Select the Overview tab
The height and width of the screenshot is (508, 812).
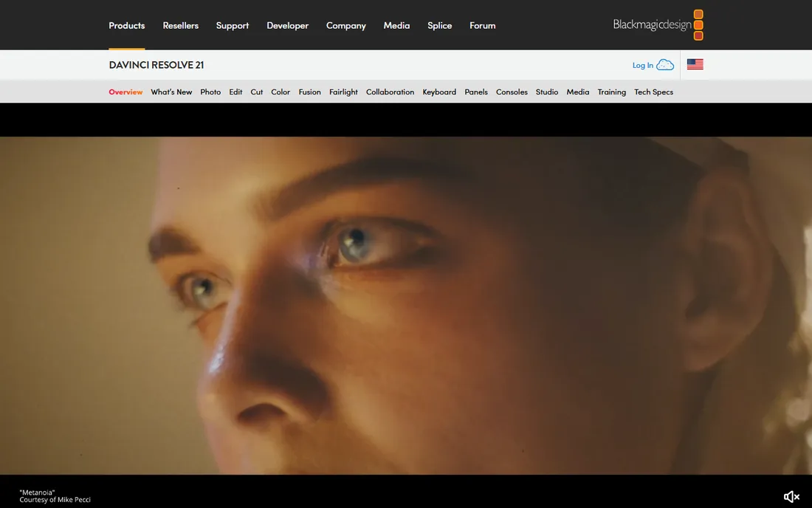(125, 92)
